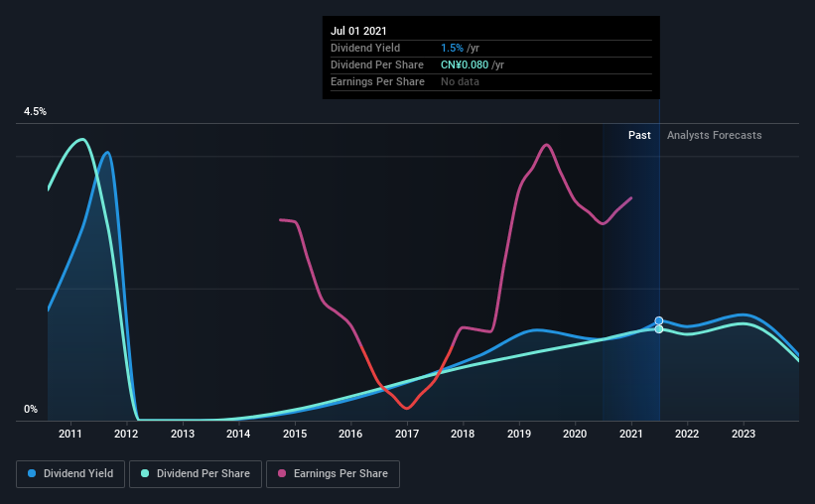The height and width of the screenshot is (504, 815).
Task: Click the 2015 x-axis label
Action: (295, 434)
